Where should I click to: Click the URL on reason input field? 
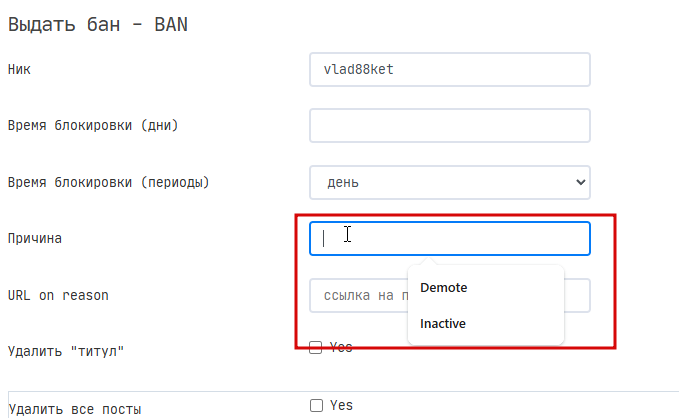pos(359,295)
